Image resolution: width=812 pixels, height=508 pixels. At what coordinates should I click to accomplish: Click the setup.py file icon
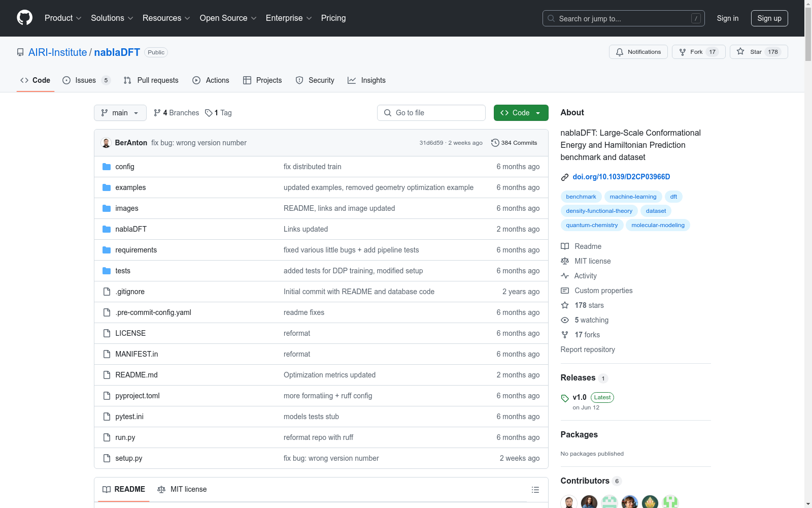(107, 458)
